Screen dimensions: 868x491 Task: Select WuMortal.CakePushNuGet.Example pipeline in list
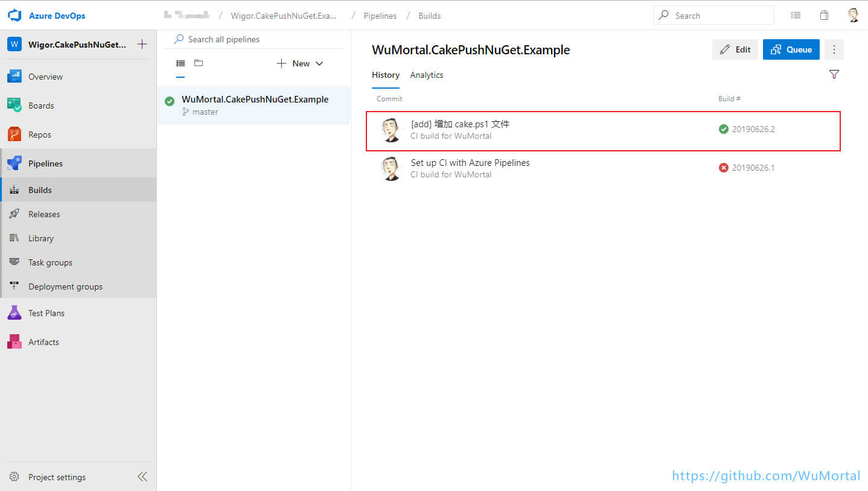(254, 106)
